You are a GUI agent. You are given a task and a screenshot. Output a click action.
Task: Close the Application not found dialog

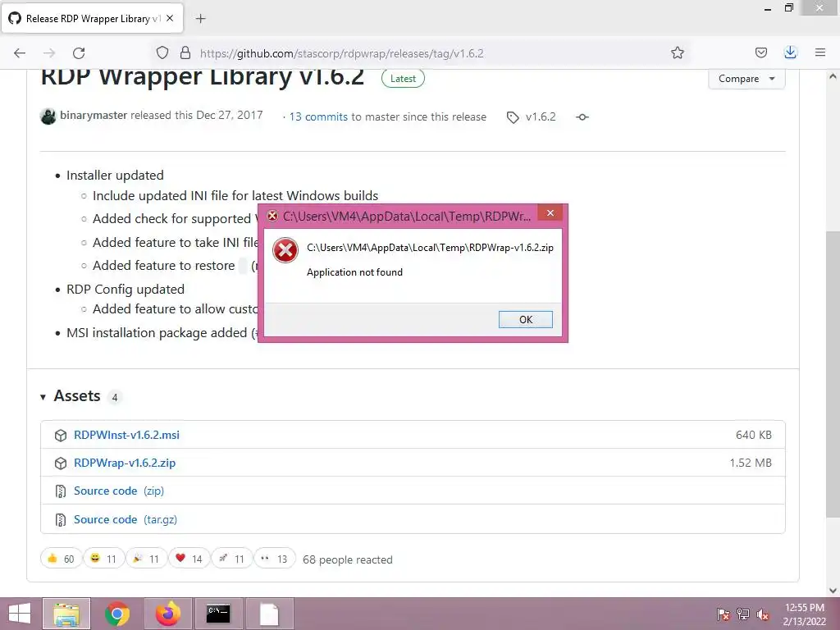[x=550, y=213]
